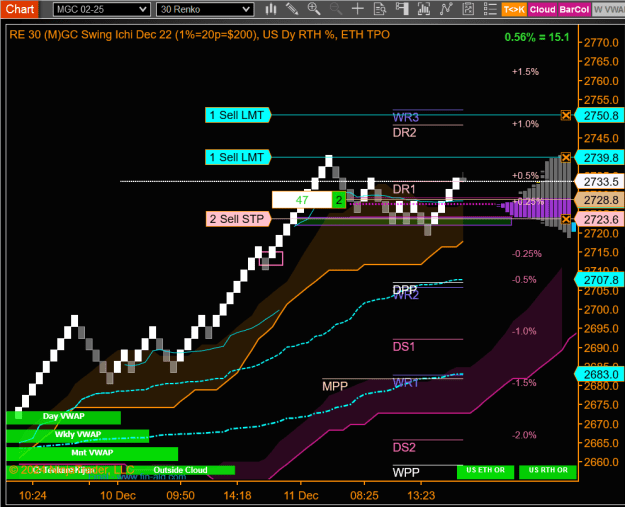Click the WR1 pivot label
Viewport: 625px width, 507px height.
pos(406,383)
